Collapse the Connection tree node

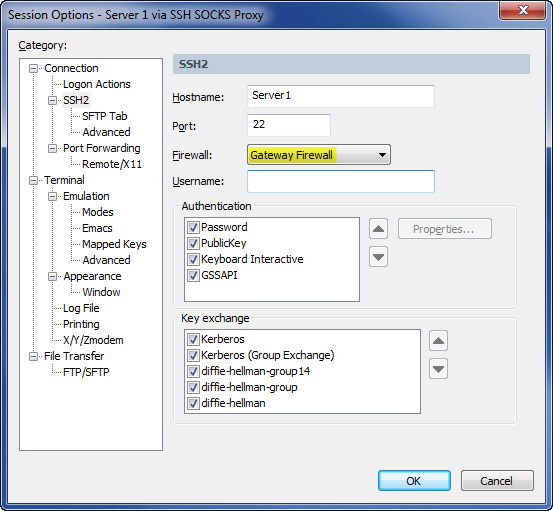tap(34, 68)
